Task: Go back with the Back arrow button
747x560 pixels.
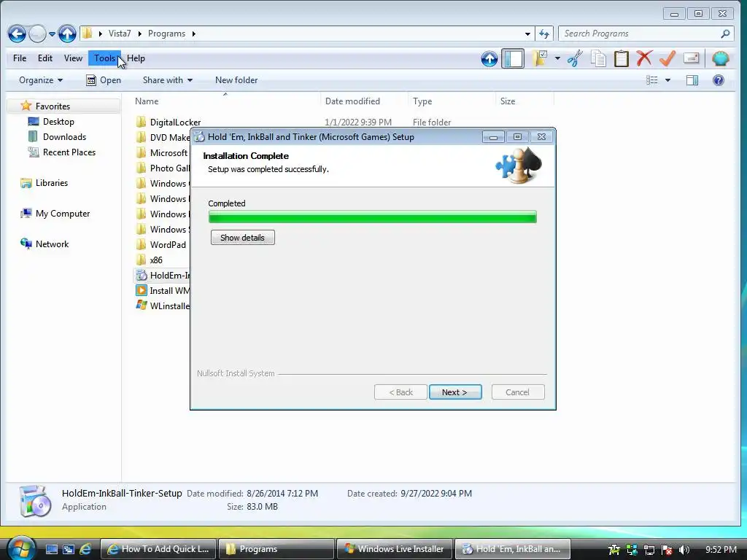Action: (x=17, y=34)
